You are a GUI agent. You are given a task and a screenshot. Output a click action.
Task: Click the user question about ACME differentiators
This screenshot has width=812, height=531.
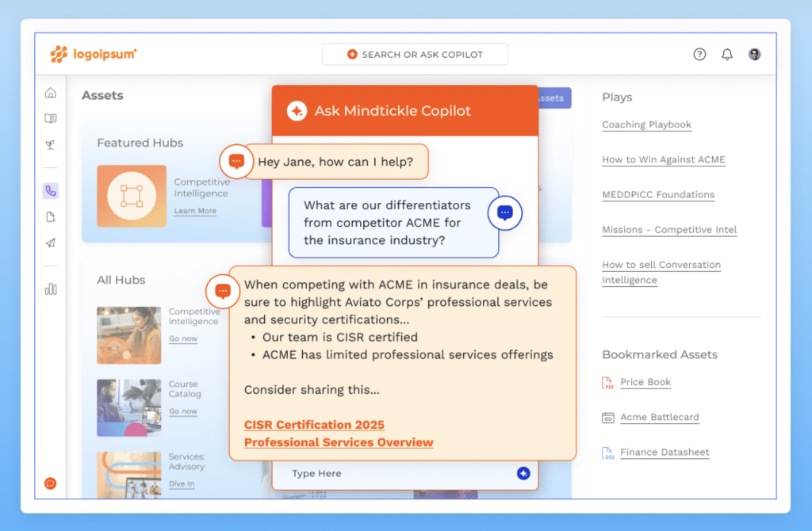(x=393, y=223)
